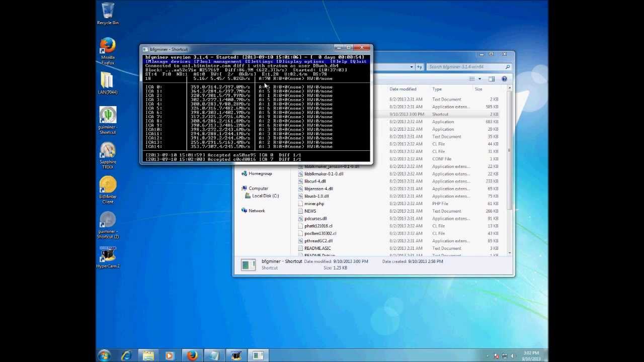
Task: Minimize the Explorer window
Action: pos(482,54)
